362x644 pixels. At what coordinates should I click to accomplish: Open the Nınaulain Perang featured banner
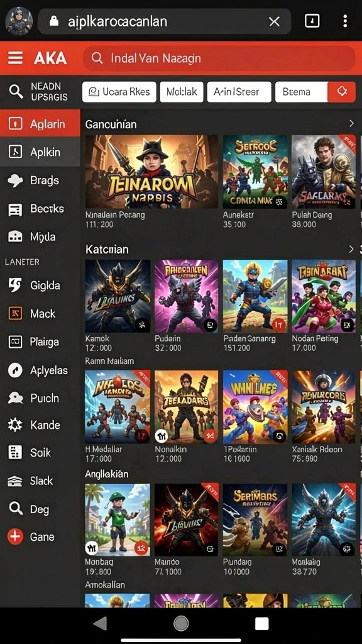151,172
